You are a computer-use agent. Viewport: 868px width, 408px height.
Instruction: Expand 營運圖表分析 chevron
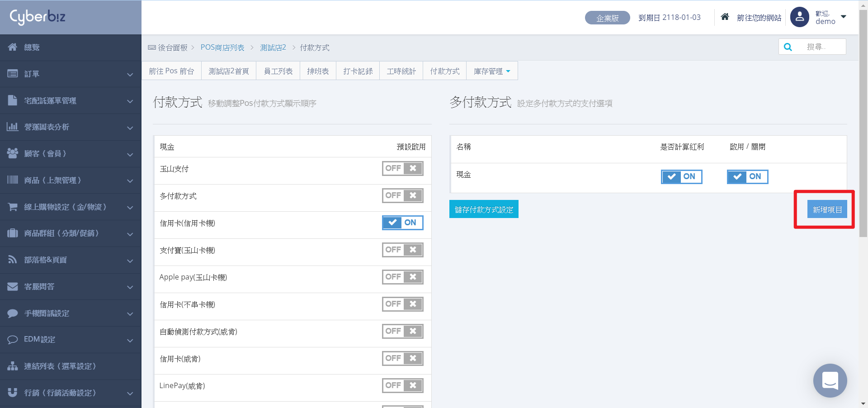coord(130,128)
